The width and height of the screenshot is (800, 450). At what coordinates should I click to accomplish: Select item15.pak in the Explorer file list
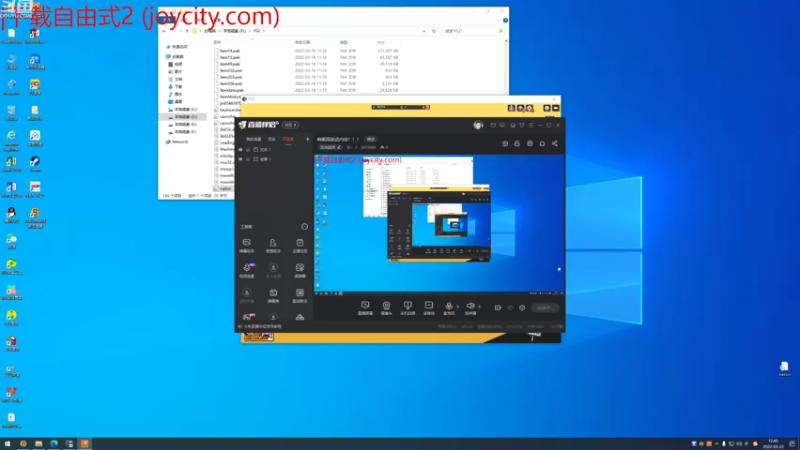(230, 58)
